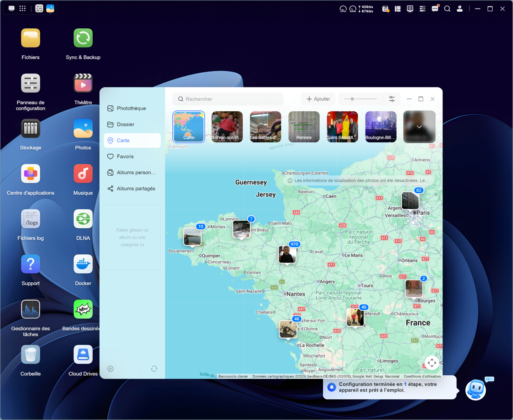Open the network globe monitor icon in the top bar
Viewport: 513px width, 420px height.
coord(410,9)
